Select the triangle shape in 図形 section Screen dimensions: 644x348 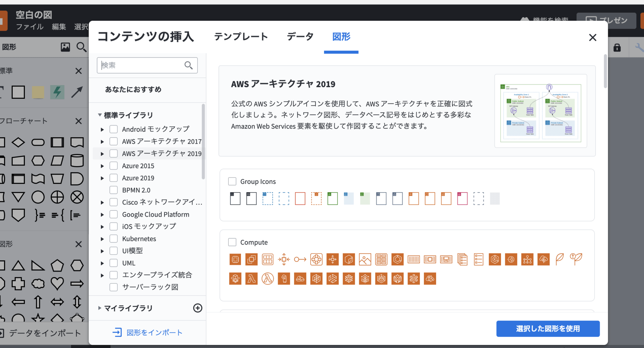(18, 266)
